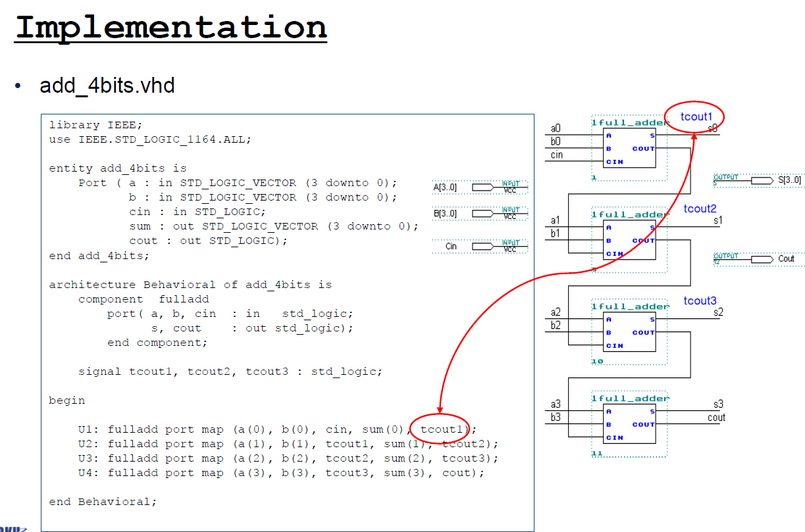Select the full adder block with output s1

[x=630, y=240]
